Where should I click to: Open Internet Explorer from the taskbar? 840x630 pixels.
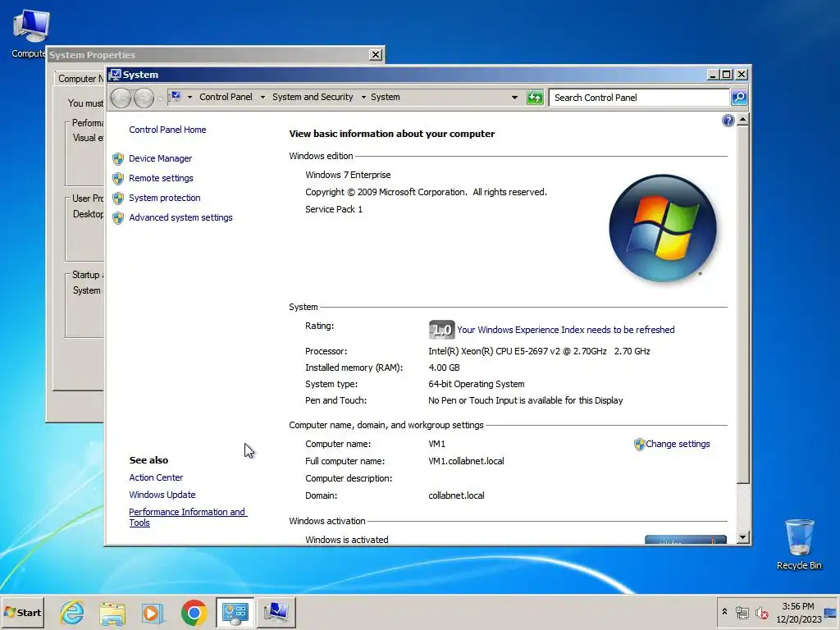tap(72, 612)
